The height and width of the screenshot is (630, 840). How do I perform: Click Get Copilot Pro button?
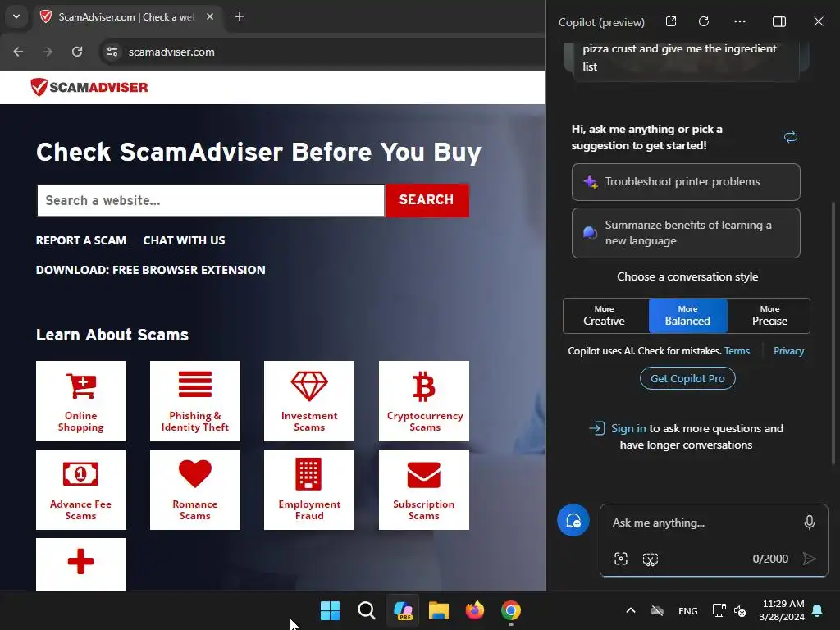tap(687, 378)
